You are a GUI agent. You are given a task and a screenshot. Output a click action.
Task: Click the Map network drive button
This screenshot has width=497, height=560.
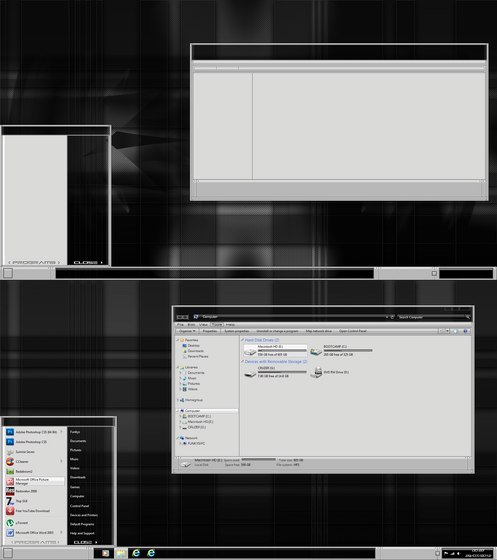318,331
